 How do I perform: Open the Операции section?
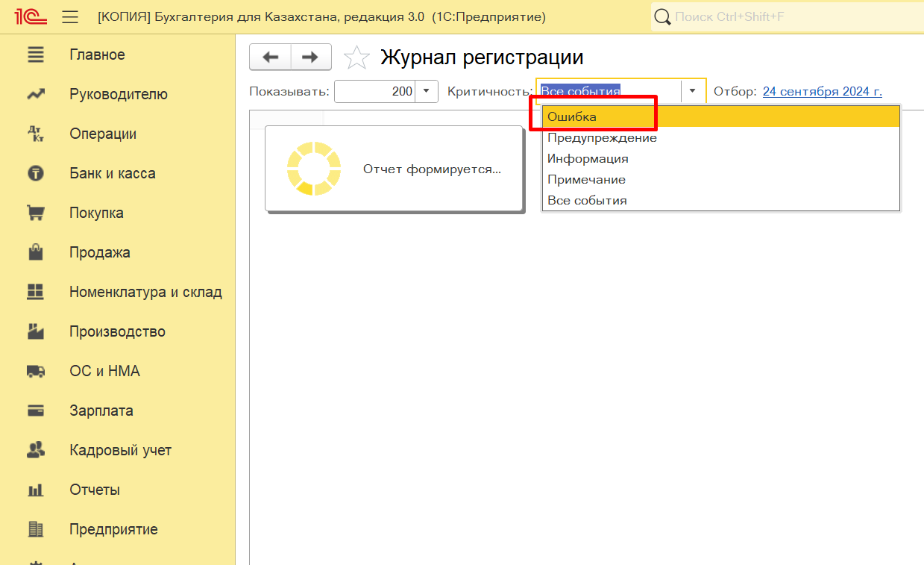[103, 134]
